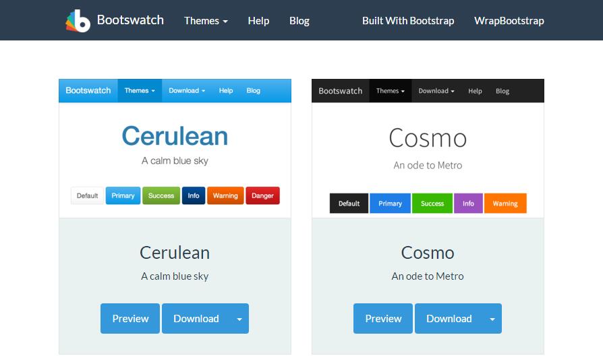Expand Cerulean download options caret
Image resolution: width=603 pixels, height=364 pixels.
tap(239, 319)
